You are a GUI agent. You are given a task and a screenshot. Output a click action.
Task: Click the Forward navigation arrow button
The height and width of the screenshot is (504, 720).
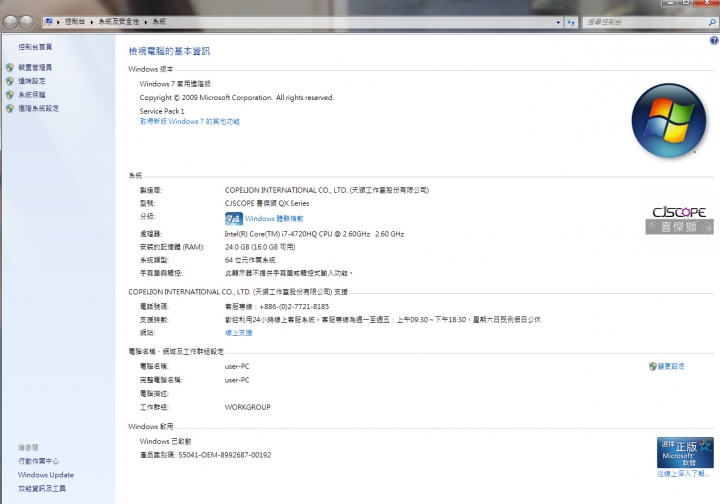[27, 22]
